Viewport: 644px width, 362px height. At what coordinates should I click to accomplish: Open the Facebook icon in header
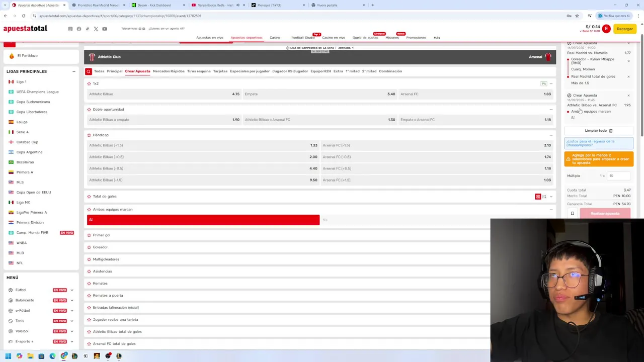point(79,29)
